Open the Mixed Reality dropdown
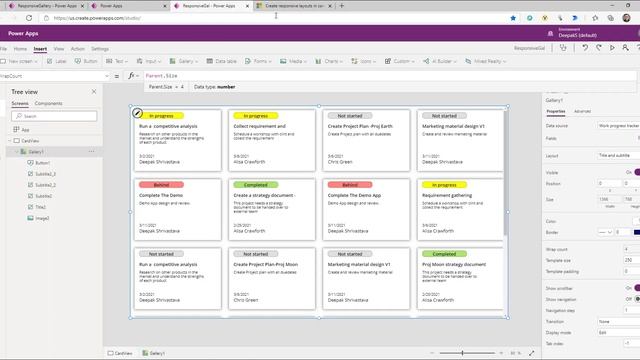Image resolution: width=640 pixels, height=360 pixels. point(486,61)
